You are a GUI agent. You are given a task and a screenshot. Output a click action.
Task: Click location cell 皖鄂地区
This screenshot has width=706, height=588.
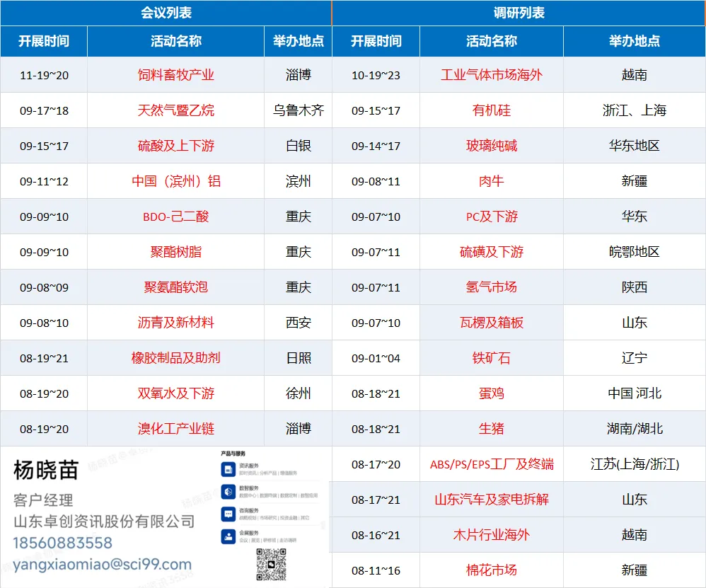pos(635,252)
